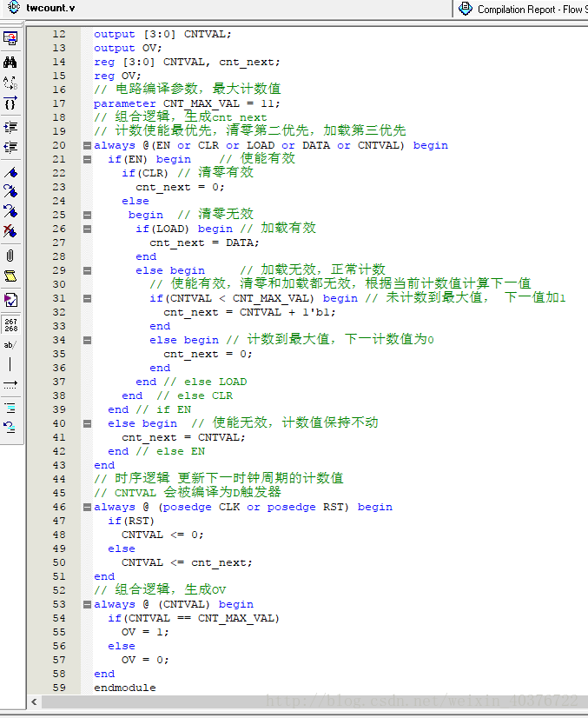This screenshot has height=718, width=588.
Task: Analyze current file (checkmark document icon)
Action: pyautogui.click(x=10, y=301)
